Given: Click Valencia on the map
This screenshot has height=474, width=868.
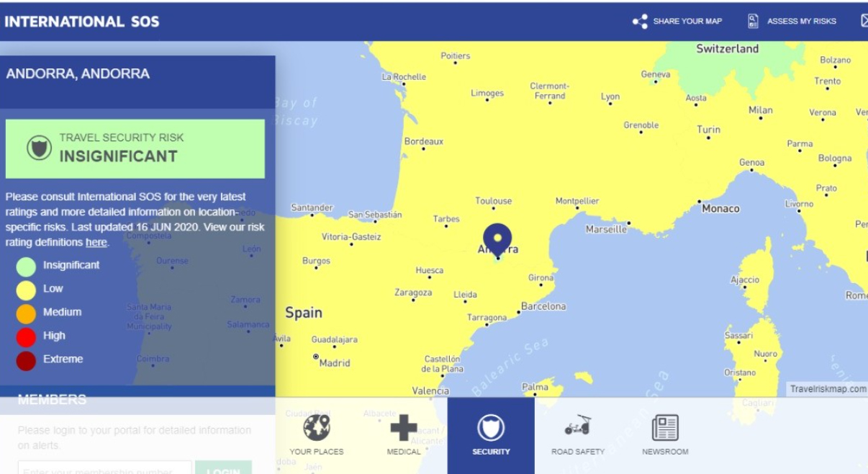Looking at the screenshot, I should tap(430, 391).
